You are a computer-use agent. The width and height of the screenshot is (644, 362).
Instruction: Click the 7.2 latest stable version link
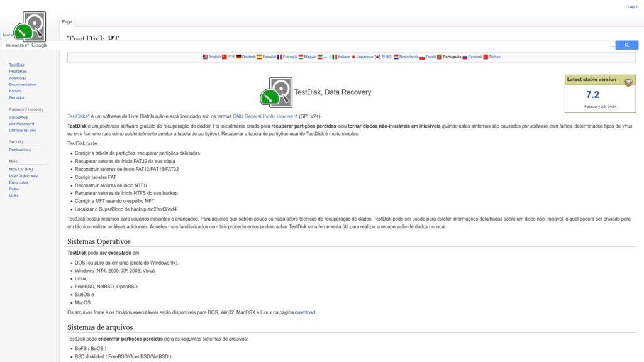592,95
